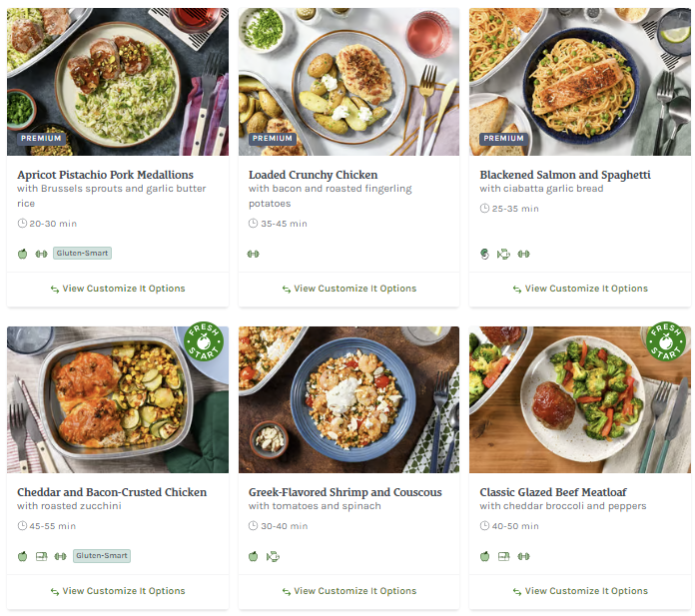Click the Cheddar and Bacon-Crusted Chicken photo

click(100, 399)
